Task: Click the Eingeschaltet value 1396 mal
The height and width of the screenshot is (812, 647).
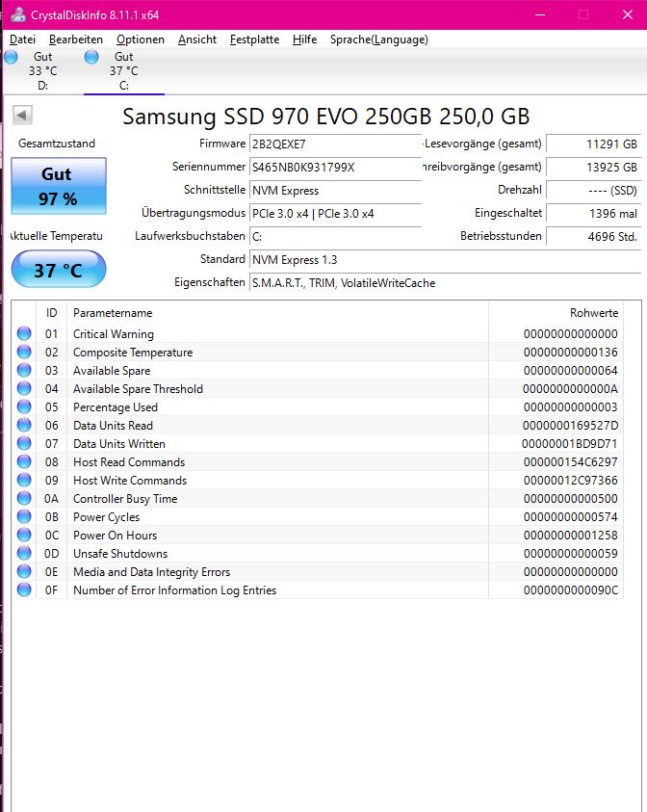Action: point(594,214)
